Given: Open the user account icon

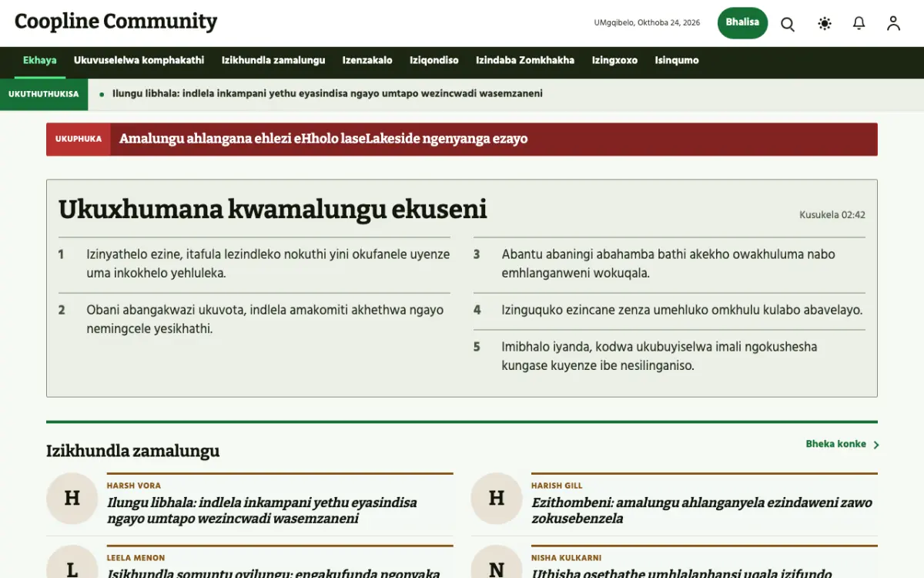Looking at the screenshot, I should click(x=893, y=23).
